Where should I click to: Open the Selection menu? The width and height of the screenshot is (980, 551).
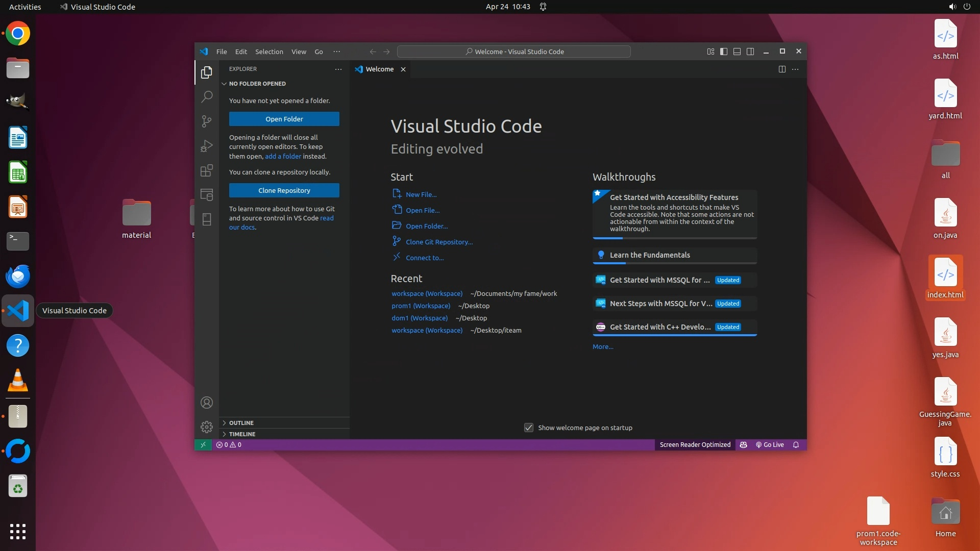(x=269, y=52)
